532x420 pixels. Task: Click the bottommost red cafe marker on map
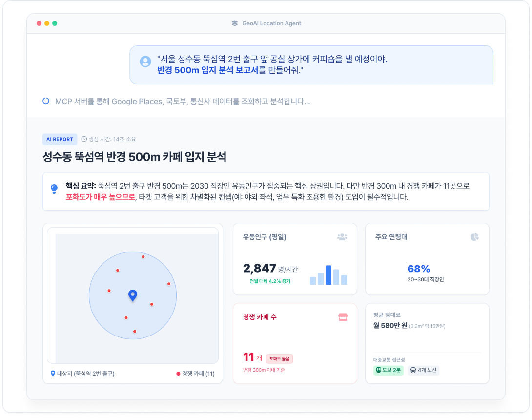(x=135, y=332)
